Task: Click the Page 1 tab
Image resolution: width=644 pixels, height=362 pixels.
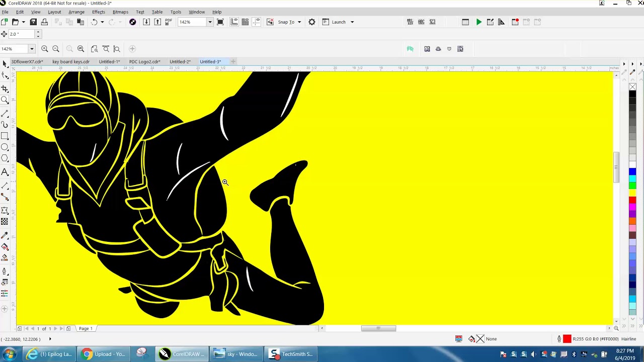Action: [85, 329]
